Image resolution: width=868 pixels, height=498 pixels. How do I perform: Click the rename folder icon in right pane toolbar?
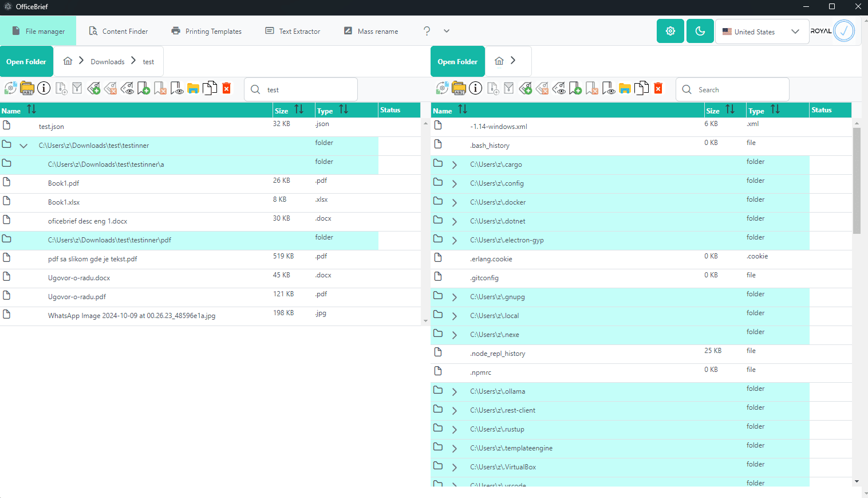(x=459, y=88)
